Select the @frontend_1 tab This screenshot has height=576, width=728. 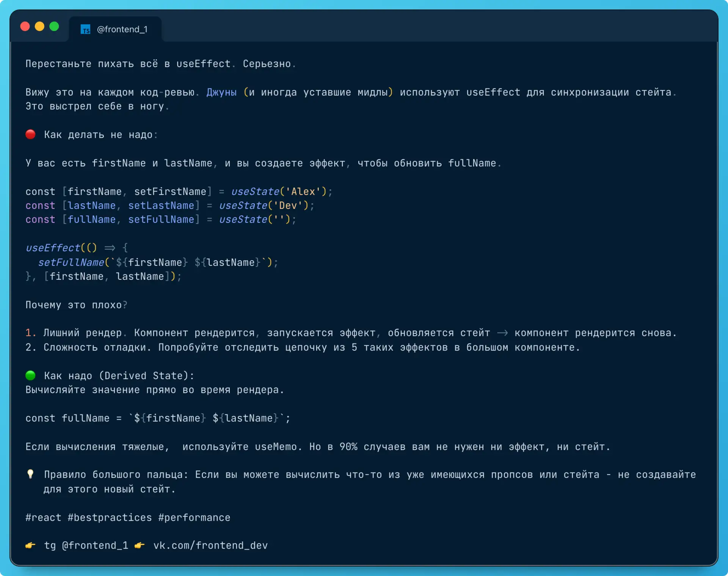pyautogui.click(x=115, y=29)
